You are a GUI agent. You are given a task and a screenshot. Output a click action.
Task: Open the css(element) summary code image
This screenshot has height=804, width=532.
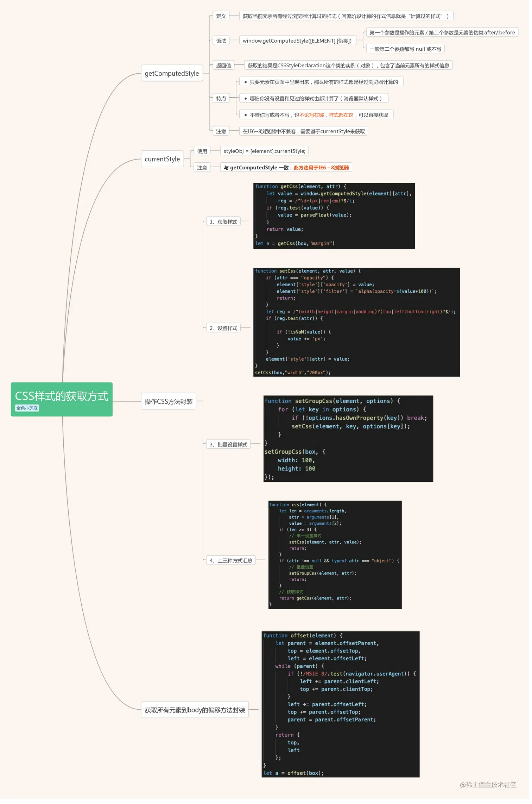(337, 558)
